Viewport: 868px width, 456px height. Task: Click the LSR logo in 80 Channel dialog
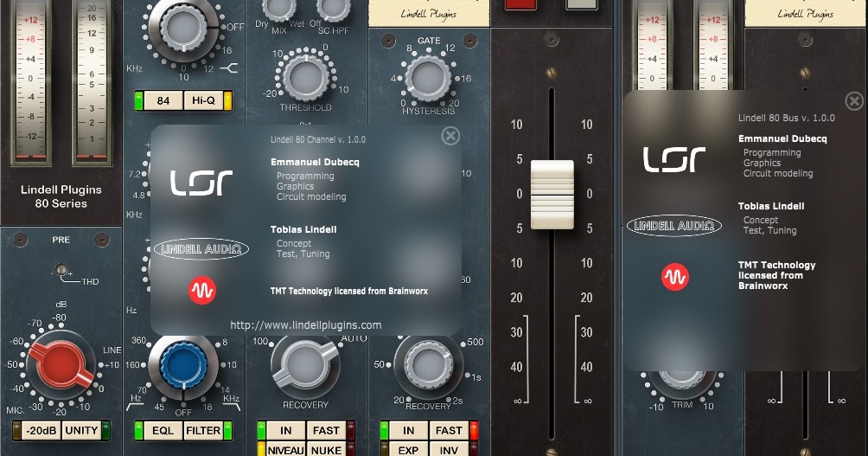tap(201, 183)
